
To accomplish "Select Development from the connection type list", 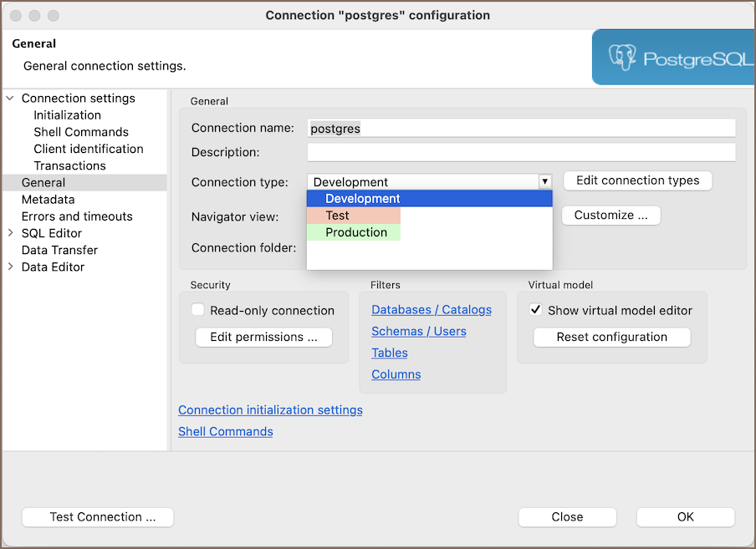I will click(x=363, y=199).
